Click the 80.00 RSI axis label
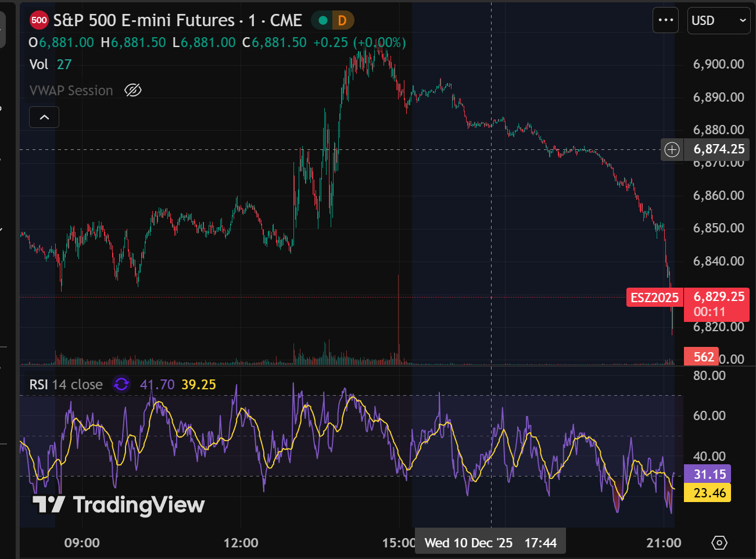Image resolution: width=756 pixels, height=559 pixels. point(710,375)
